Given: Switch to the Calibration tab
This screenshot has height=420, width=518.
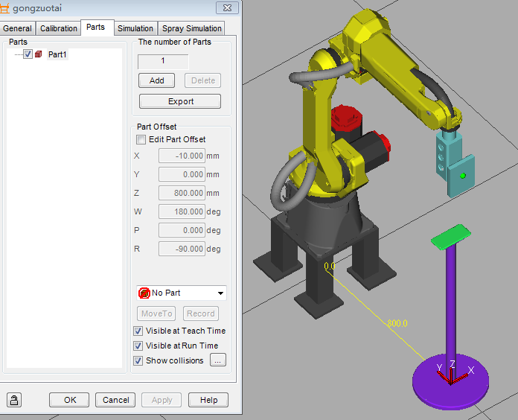Looking at the screenshot, I should pos(58,28).
